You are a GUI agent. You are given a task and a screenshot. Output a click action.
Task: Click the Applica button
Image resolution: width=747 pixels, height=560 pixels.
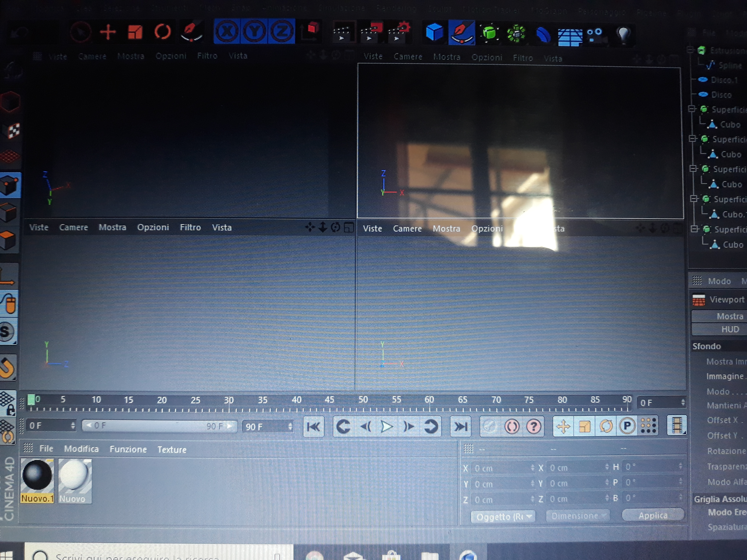(652, 516)
